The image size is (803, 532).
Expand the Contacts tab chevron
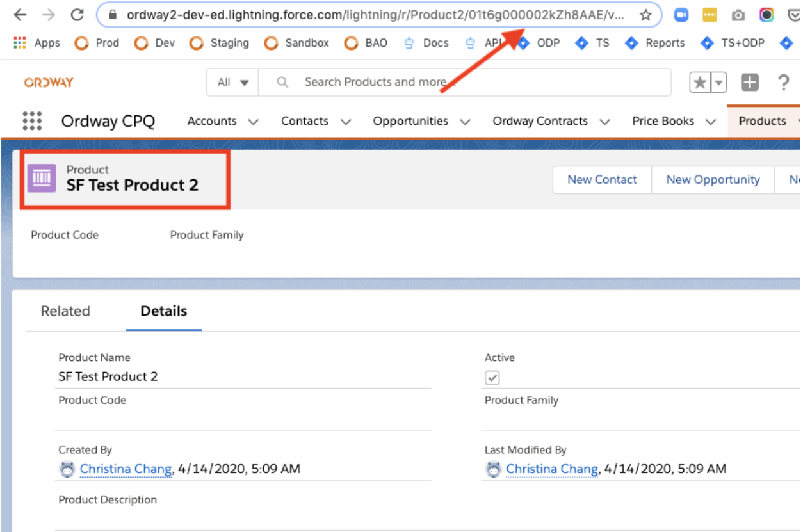tap(346, 122)
